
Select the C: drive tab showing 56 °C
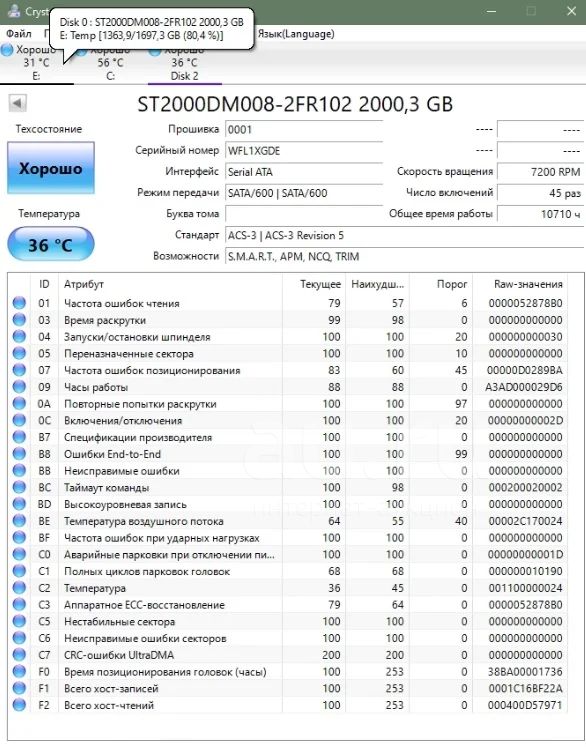click(111, 63)
